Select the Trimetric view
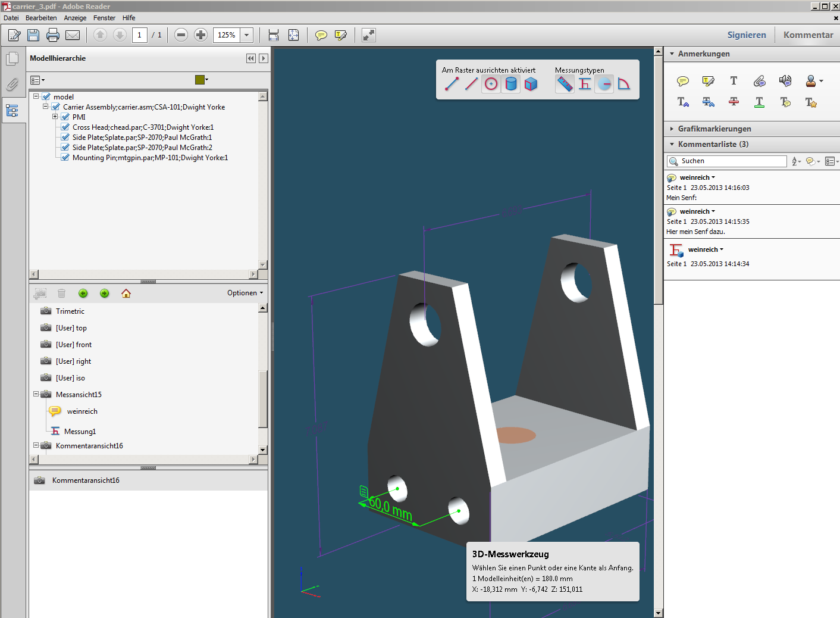 70,311
